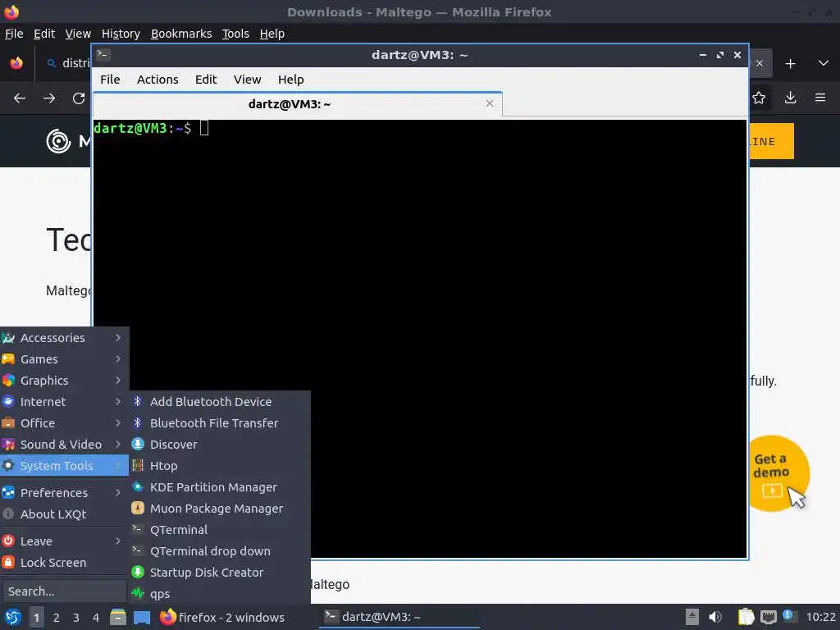Open terminal Edit menu
This screenshot has width=840, height=630.
click(x=206, y=80)
